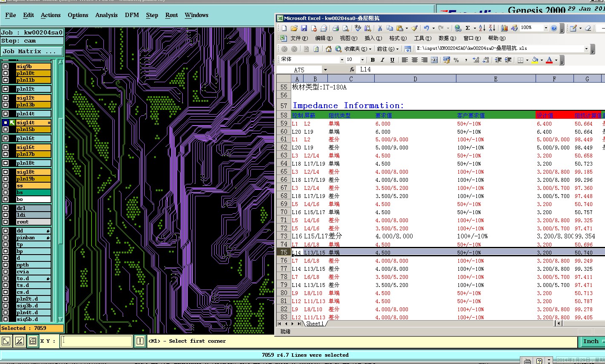605x364 pixels.
Task: Open the font size dropdown showing 10
Action: [x=362, y=60]
